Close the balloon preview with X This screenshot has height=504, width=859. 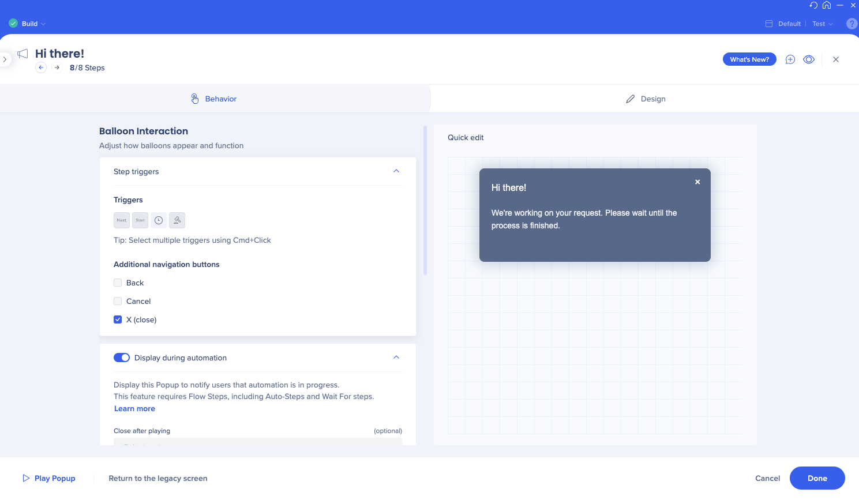pos(697,182)
